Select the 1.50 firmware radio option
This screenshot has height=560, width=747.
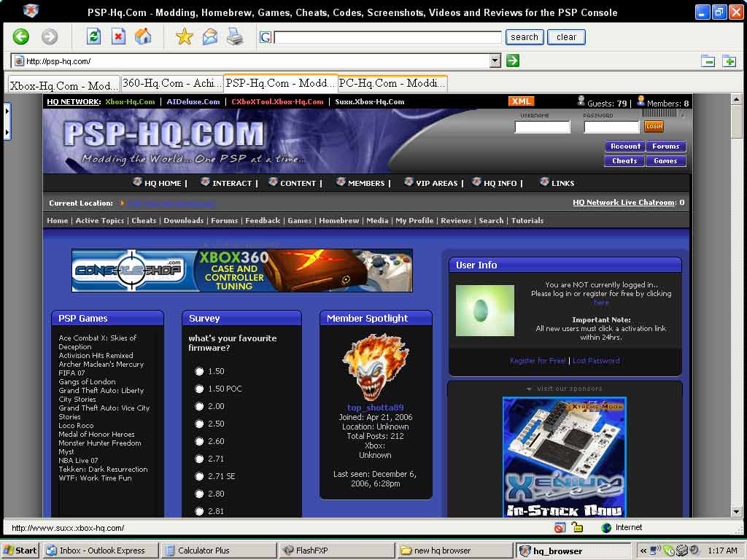(x=199, y=371)
